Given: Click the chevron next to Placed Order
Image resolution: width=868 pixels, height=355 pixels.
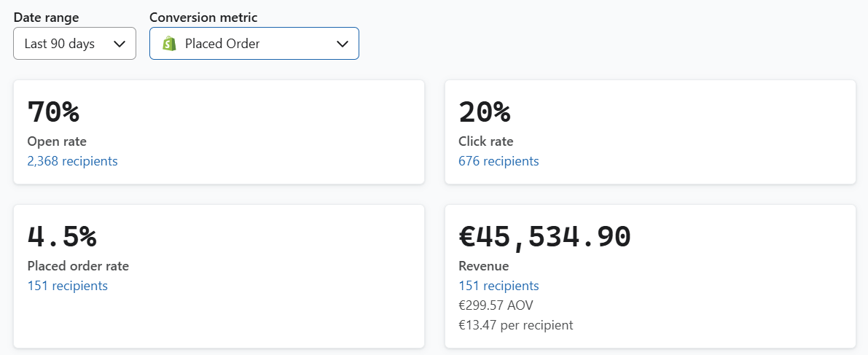Looking at the screenshot, I should pos(343,44).
